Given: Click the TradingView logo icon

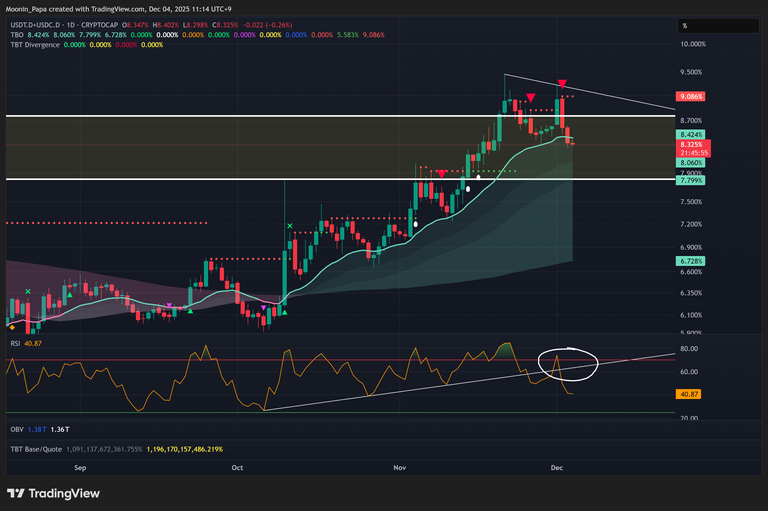Looking at the screenshot, I should (x=16, y=493).
